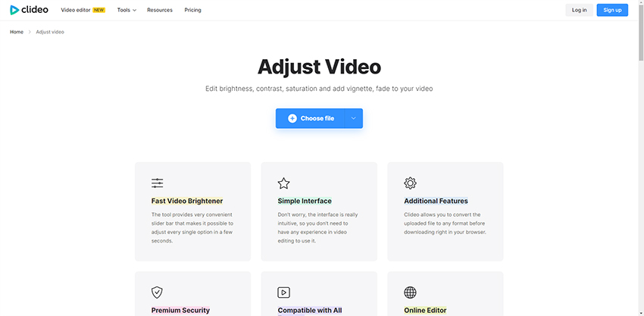Click the Clideo logo icon
Image resolution: width=644 pixels, height=316 pixels.
tap(14, 10)
